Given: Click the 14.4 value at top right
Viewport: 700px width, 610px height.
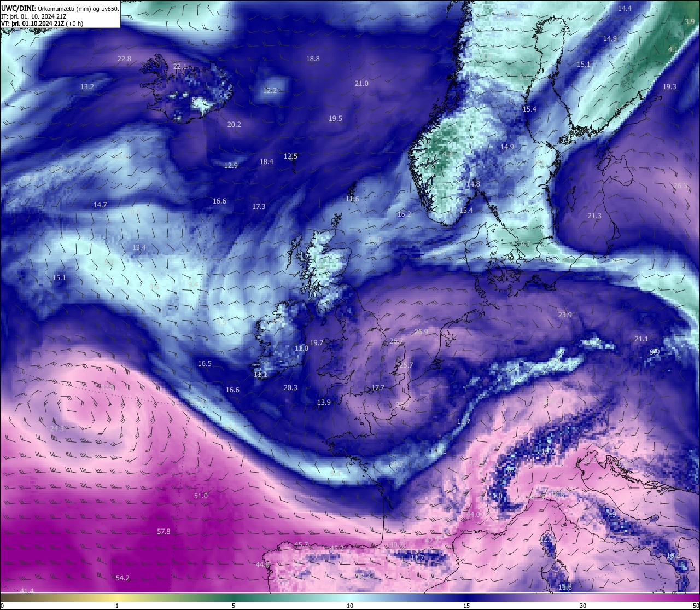Looking at the screenshot, I should [x=625, y=8].
